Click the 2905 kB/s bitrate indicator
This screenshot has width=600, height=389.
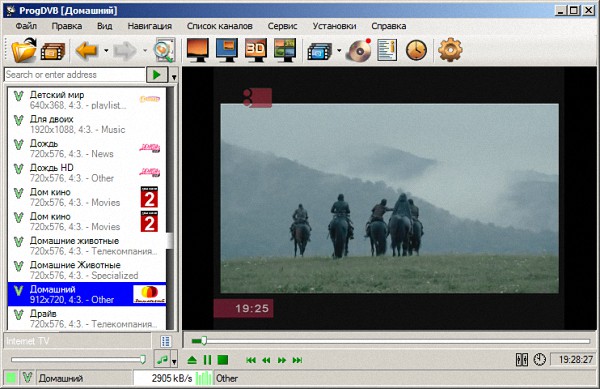click(172, 378)
